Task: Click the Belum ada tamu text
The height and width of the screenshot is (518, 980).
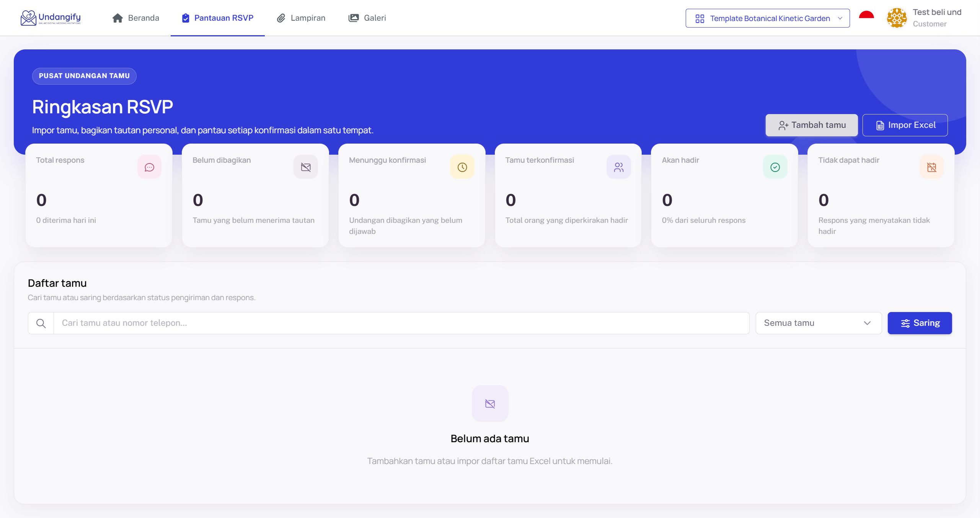Action: [490, 439]
